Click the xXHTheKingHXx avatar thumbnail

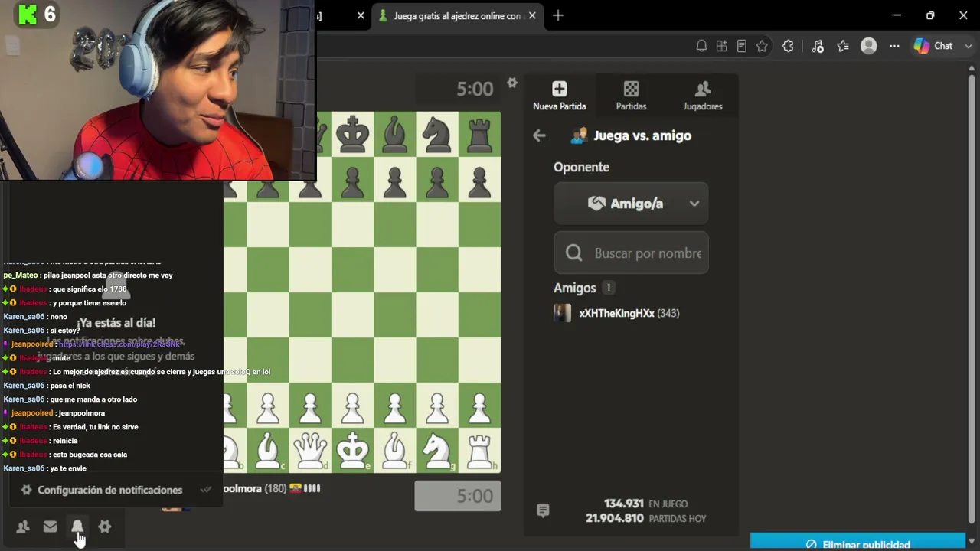562,313
